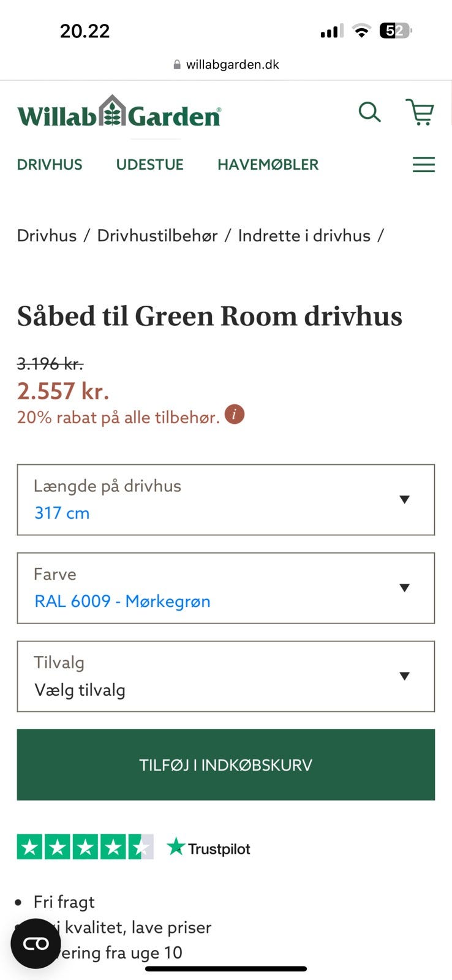This screenshot has width=452, height=980.
Task: Open the DRIVHUS menu item
Action: tap(50, 165)
